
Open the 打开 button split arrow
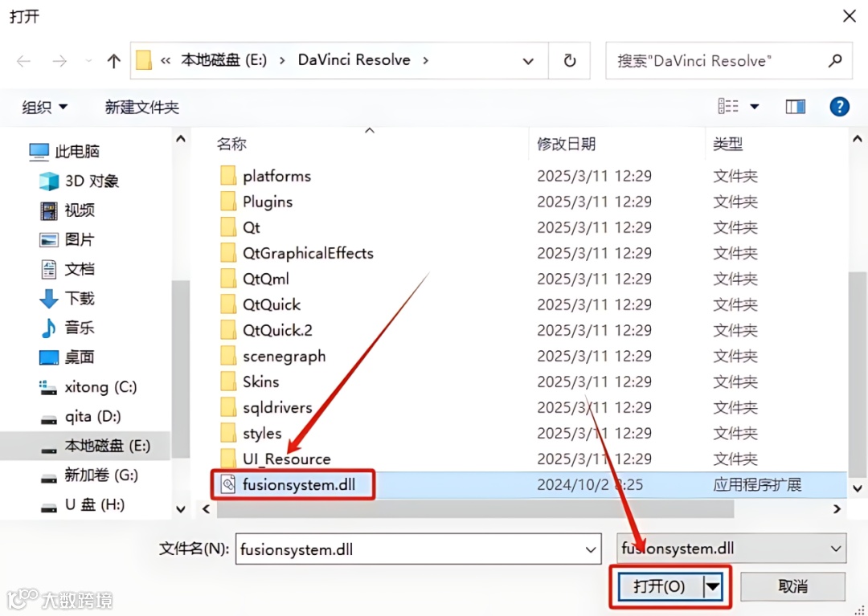pyautogui.click(x=713, y=586)
